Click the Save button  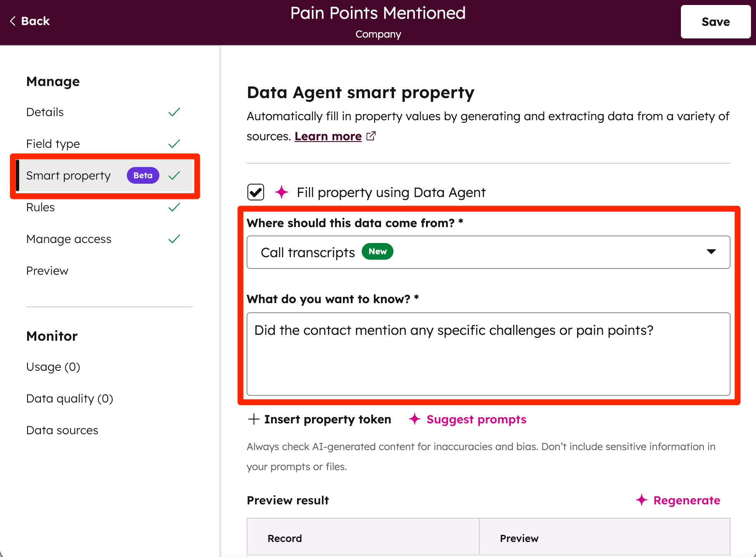point(715,21)
